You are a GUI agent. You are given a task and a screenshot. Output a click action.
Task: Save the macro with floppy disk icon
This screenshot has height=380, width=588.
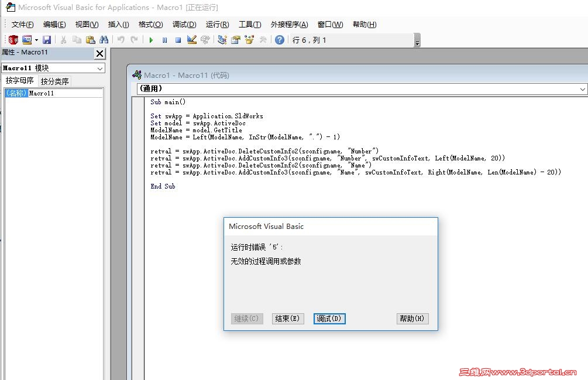[x=47, y=40]
